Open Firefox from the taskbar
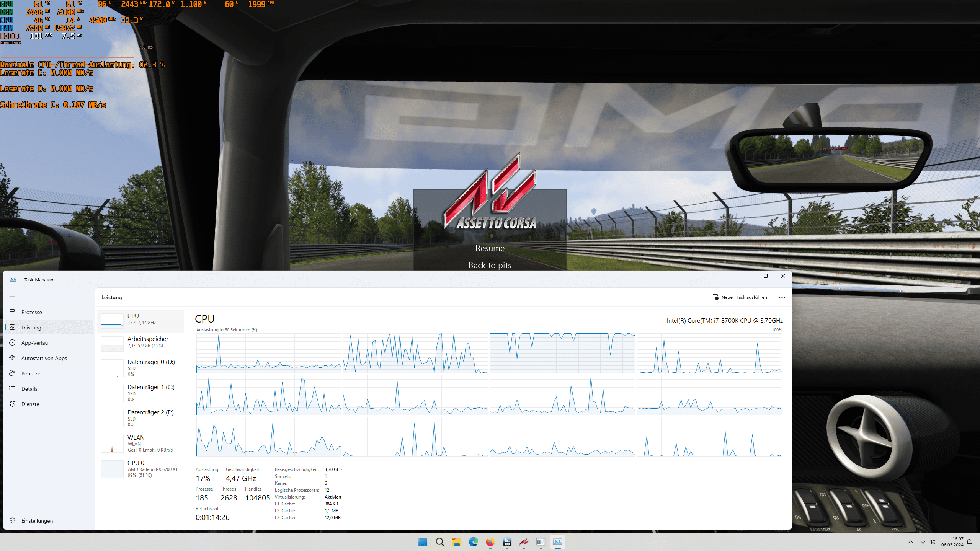 (490, 542)
